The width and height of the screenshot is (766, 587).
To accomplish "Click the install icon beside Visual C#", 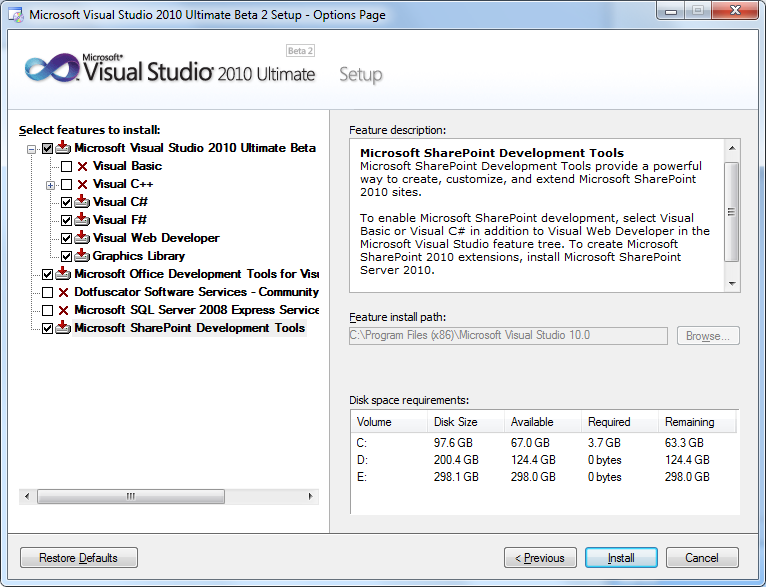I will (82, 201).
